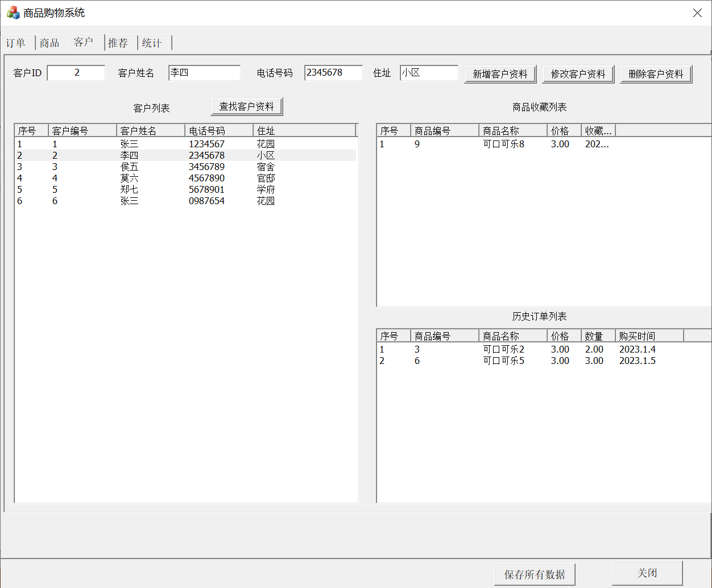This screenshot has height=588, width=712.
Task: Close the 商品购物系统 window
Action: (x=697, y=13)
